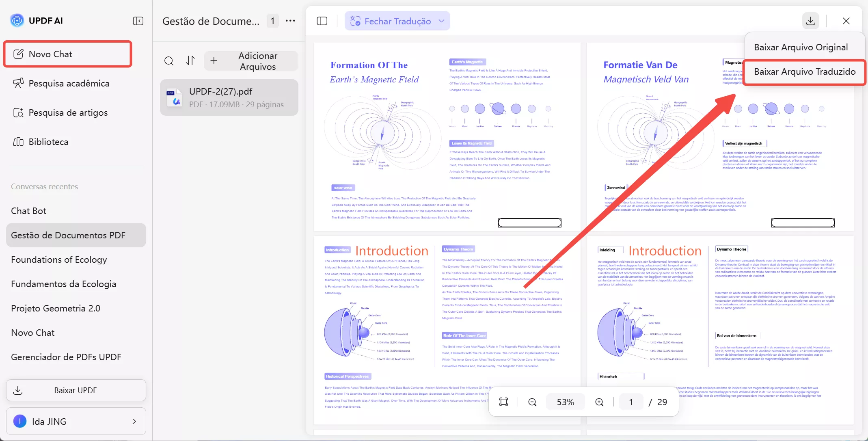Expand the Ida JING account chevron
Viewport: 868px width, 441px height.
pos(134,422)
